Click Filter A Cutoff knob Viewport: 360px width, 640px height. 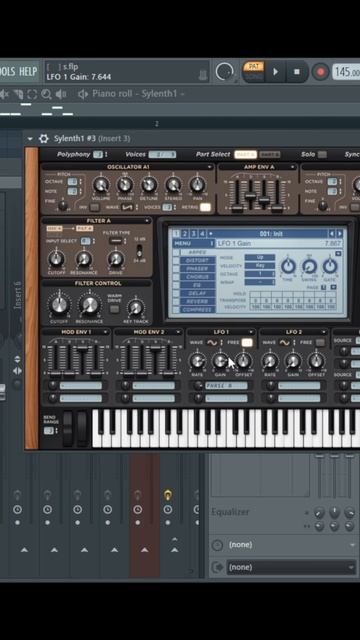[56, 259]
